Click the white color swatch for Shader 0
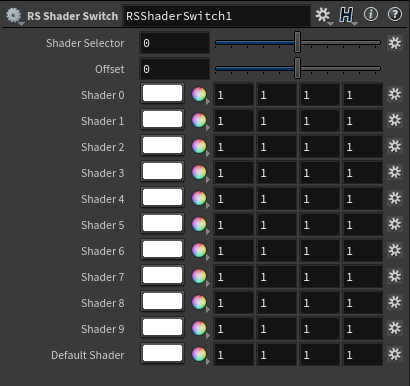 pyautogui.click(x=162, y=94)
